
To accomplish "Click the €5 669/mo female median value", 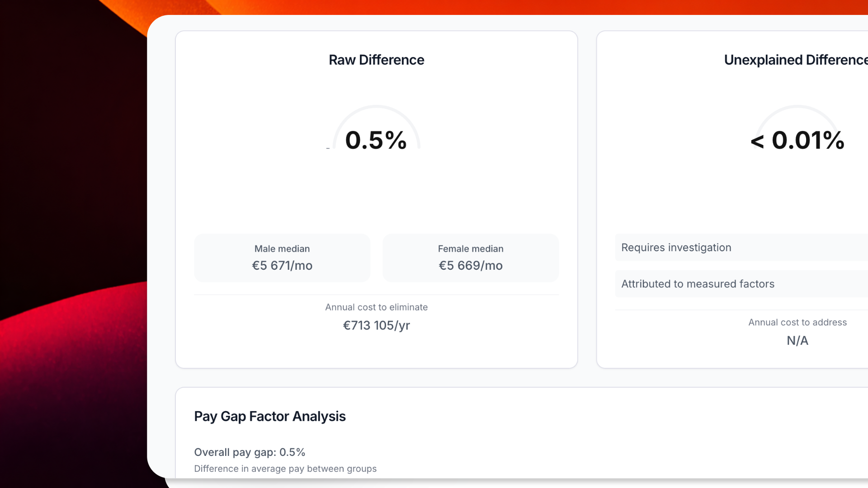I will coord(470,266).
